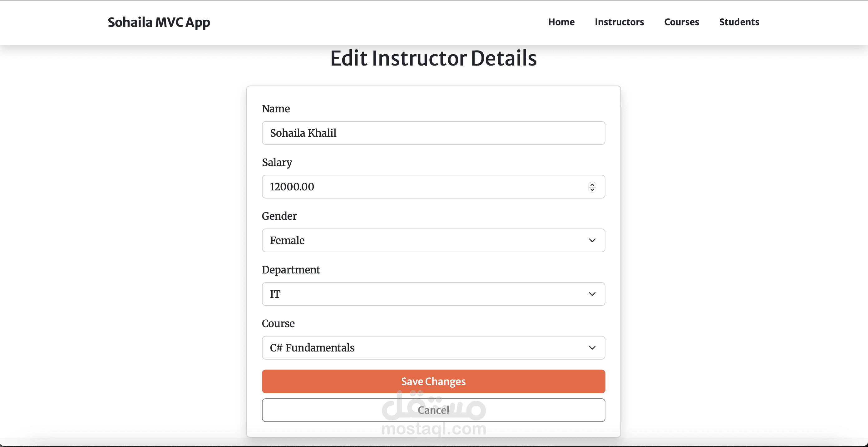Decrease salary with the down stepper arrow
This screenshot has height=447, width=868.
[x=592, y=189]
